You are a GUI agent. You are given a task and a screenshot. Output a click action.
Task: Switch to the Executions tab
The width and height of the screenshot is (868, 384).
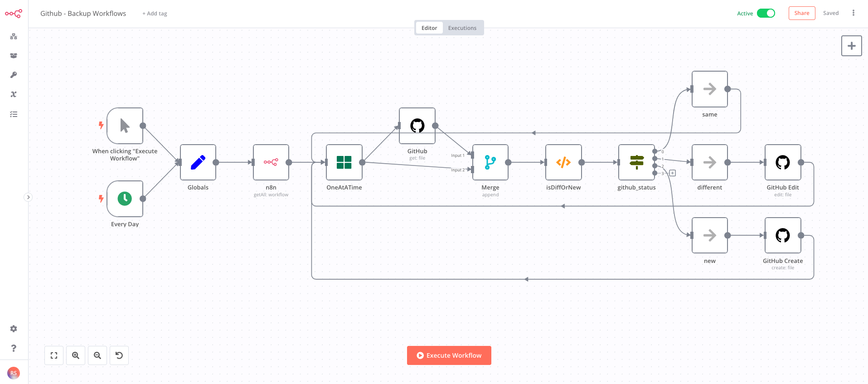pyautogui.click(x=462, y=28)
